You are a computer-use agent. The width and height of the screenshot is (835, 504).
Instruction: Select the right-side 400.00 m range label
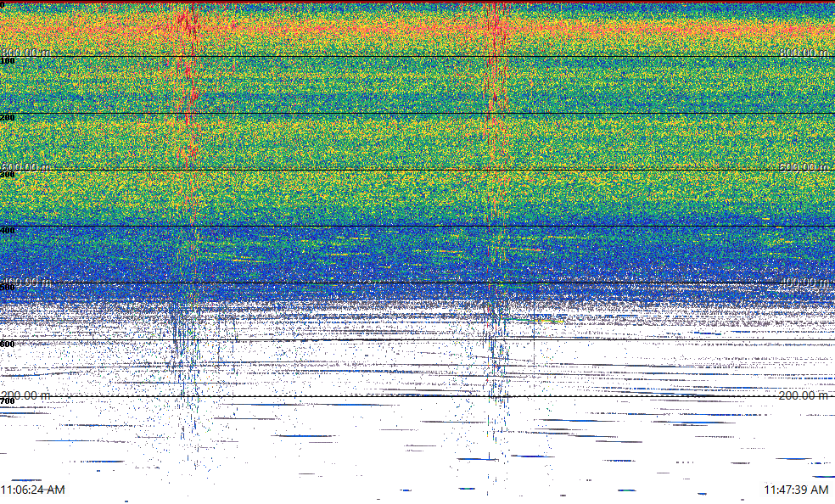pos(804,282)
